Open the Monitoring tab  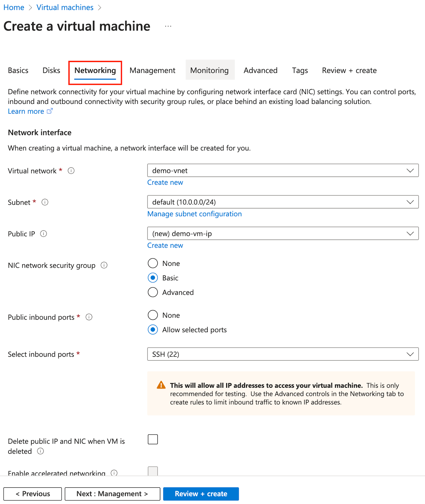point(210,70)
